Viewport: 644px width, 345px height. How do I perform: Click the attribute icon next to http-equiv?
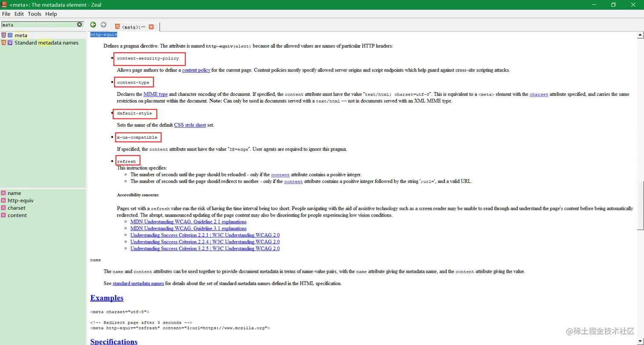(4, 200)
